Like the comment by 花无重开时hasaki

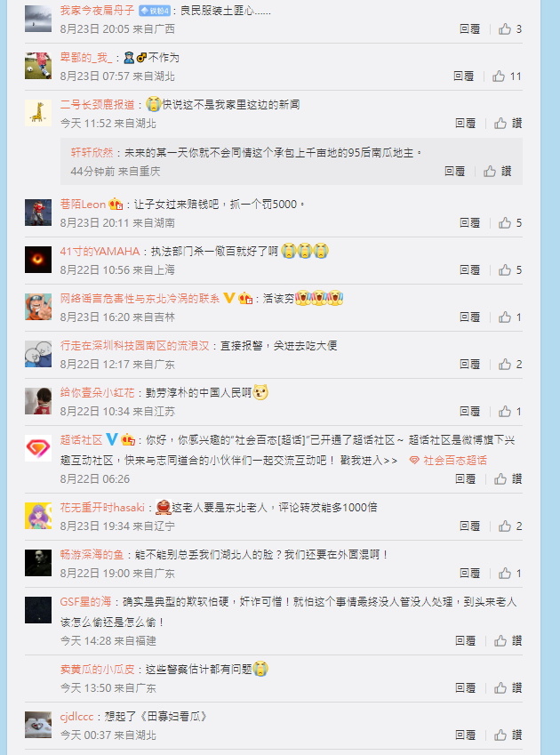pyautogui.click(x=510, y=526)
